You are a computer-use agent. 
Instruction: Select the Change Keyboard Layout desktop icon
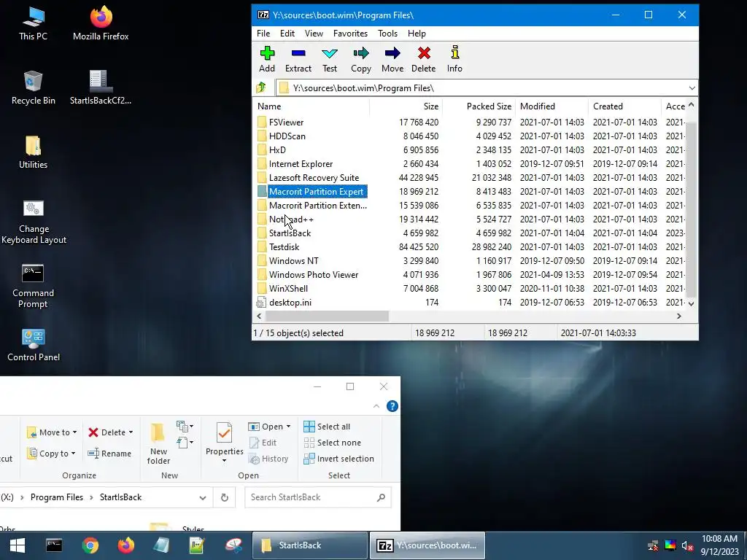tap(34, 222)
